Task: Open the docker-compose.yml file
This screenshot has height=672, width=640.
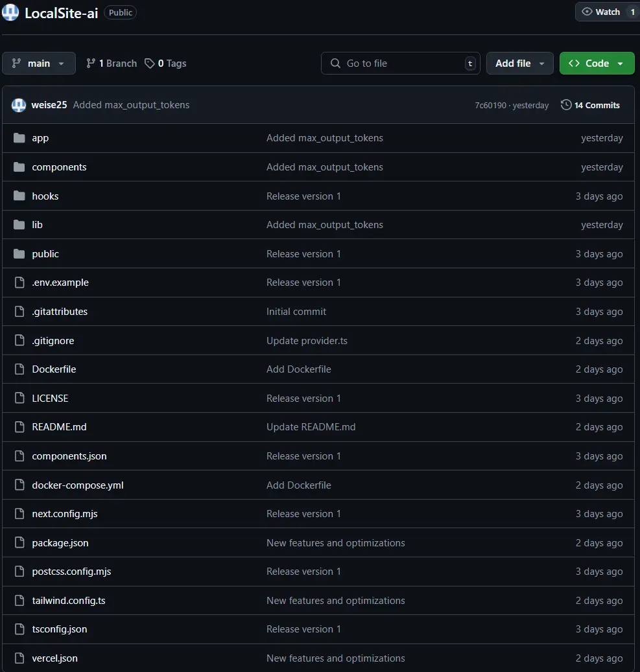Action: pos(78,485)
